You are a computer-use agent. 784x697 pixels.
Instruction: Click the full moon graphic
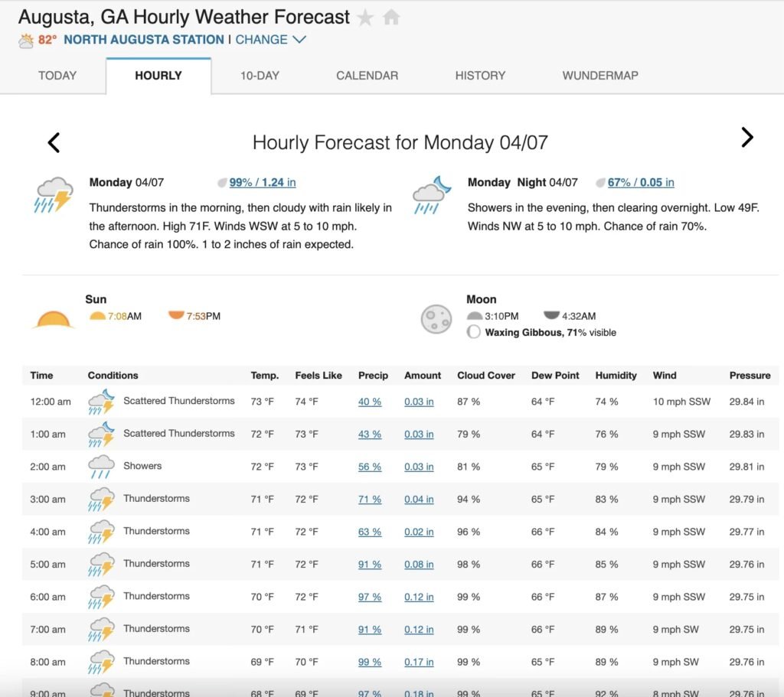tap(436, 319)
